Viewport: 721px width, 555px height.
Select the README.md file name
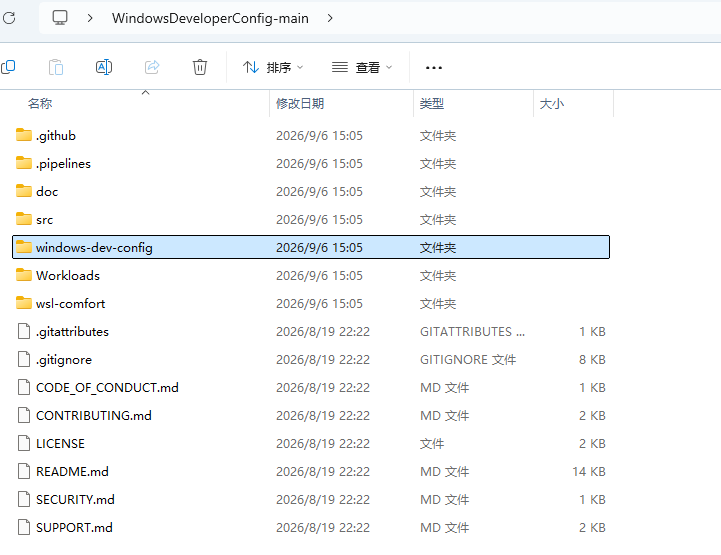click(x=72, y=471)
